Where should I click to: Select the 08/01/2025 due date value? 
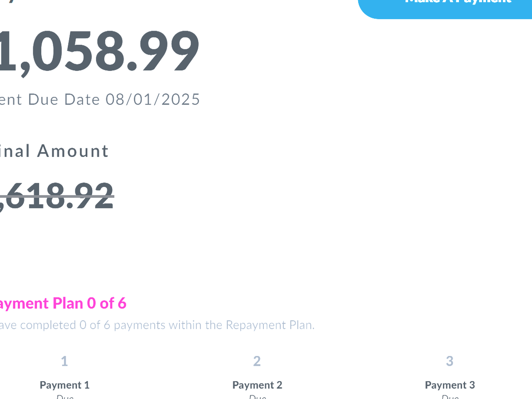click(x=153, y=99)
